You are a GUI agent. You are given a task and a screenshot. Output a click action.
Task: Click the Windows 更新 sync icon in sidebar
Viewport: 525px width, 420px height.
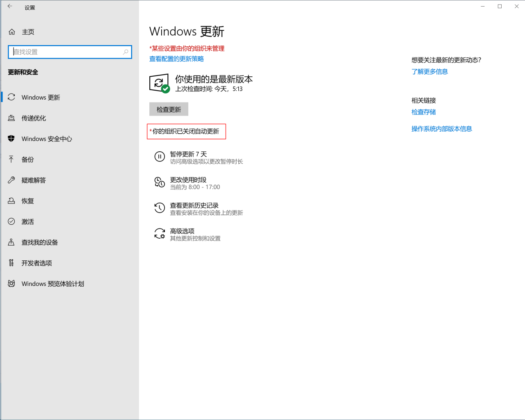coord(11,97)
